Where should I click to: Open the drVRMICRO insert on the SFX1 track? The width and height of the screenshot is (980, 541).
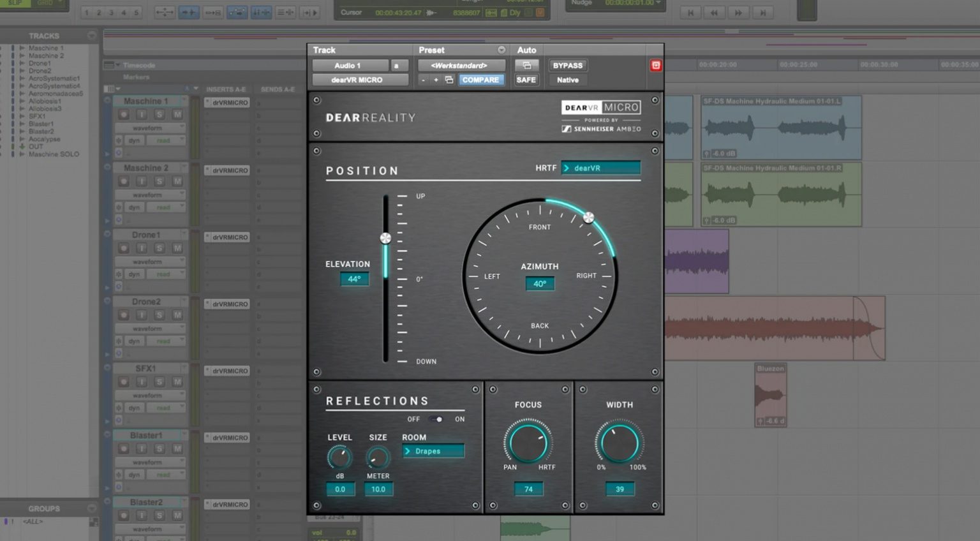pyautogui.click(x=227, y=371)
